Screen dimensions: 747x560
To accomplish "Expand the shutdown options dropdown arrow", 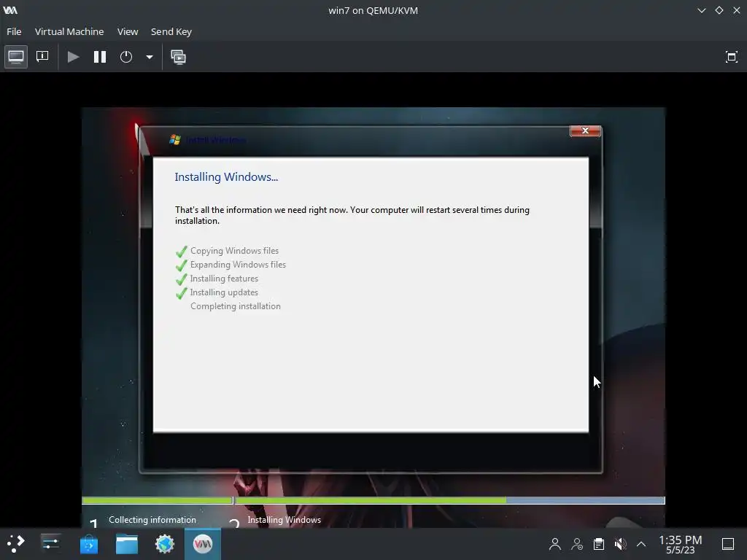I will pyautogui.click(x=149, y=57).
